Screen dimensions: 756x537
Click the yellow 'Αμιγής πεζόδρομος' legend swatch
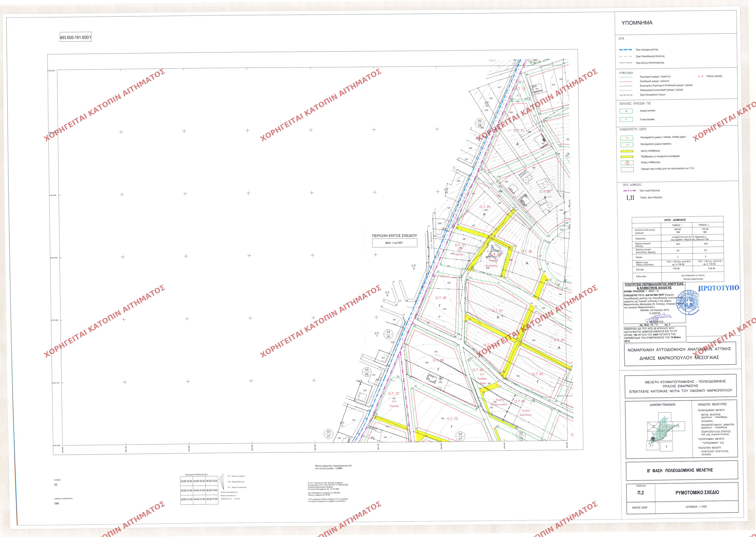pos(627,150)
